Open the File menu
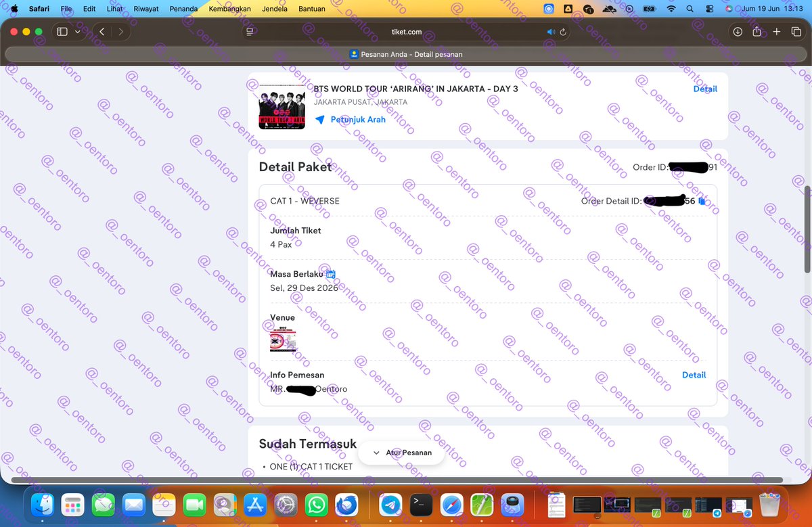The width and height of the screenshot is (812, 527). pyautogui.click(x=66, y=9)
